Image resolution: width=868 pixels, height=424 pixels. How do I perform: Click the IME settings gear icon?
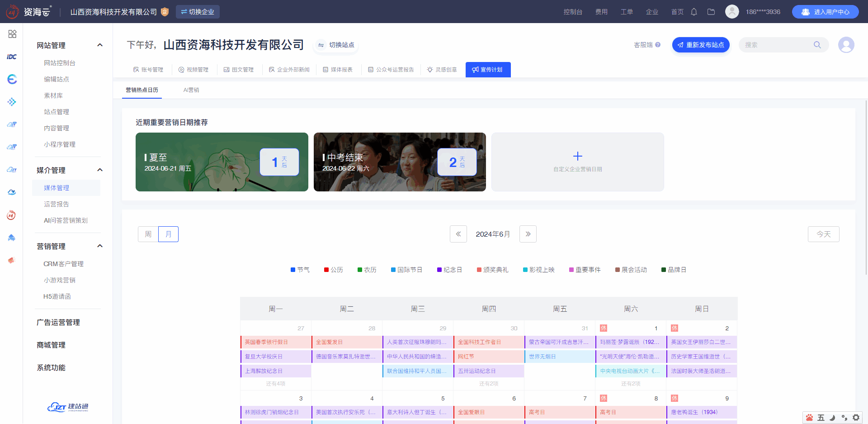click(x=856, y=418)
